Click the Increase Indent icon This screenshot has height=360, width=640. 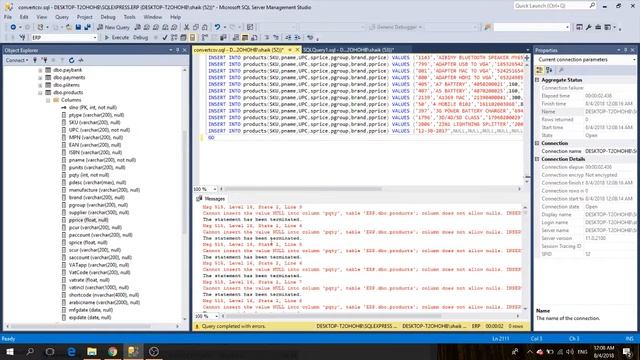pyautogui.click(x=298, y=38)
